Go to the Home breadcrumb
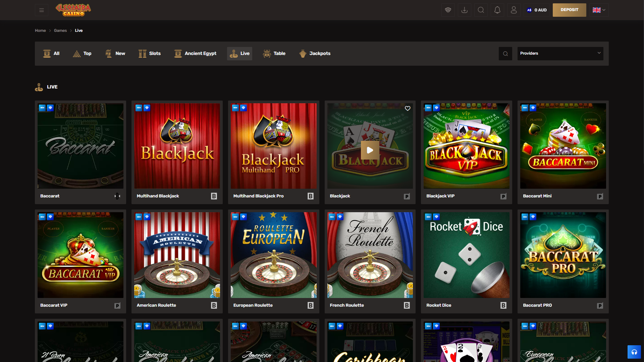This screenshot has width=644, height=362. point(40,31)
